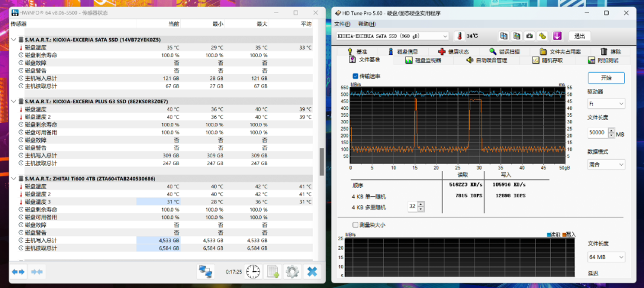
Task: Click the clock reset-timer icon in HWiNFO
Action: pos(253,271)
